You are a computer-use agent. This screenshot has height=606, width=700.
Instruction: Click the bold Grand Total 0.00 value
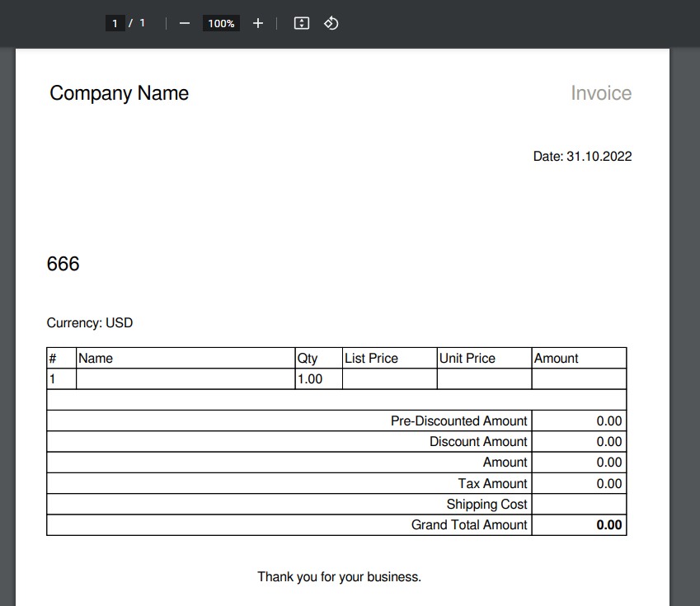point(608,525)
